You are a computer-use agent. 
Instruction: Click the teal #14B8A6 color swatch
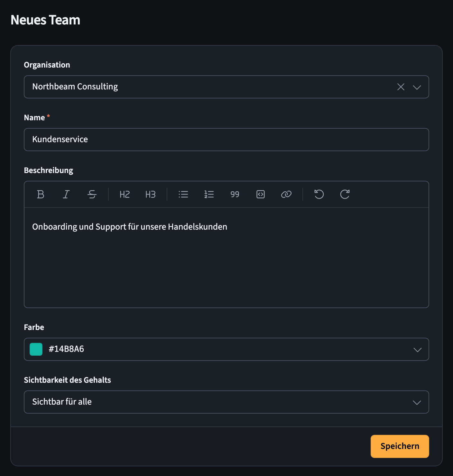36,349
